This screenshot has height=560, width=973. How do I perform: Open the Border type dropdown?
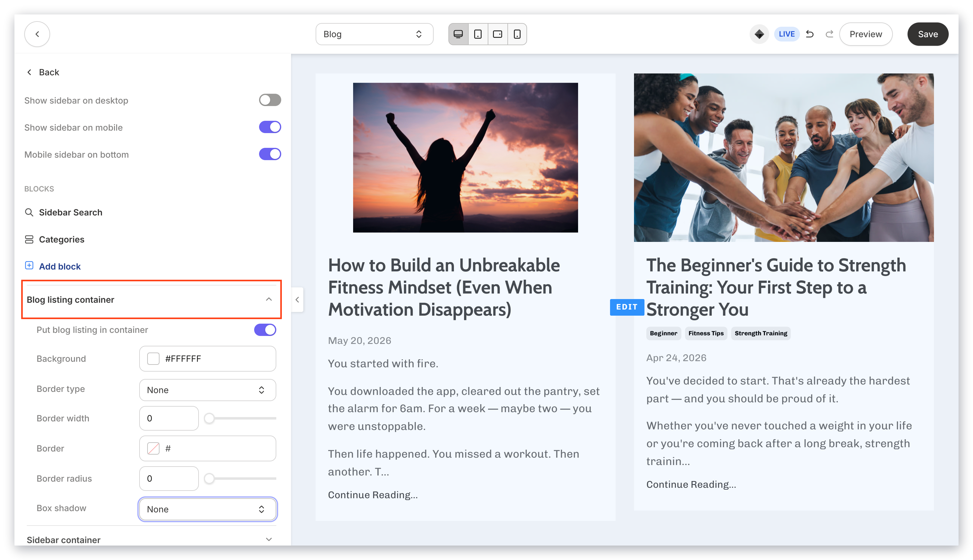pos(207,390)
